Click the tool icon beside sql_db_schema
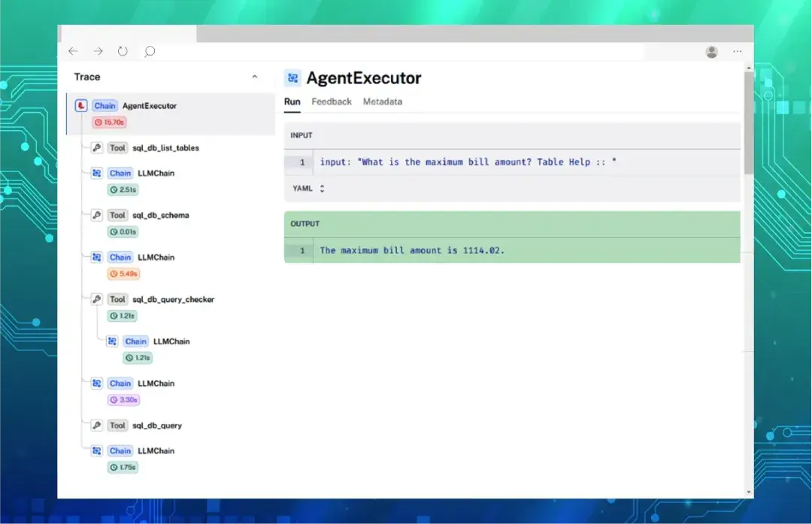The width and height of the screenshot is (812, 524). [x=96, y=215]
